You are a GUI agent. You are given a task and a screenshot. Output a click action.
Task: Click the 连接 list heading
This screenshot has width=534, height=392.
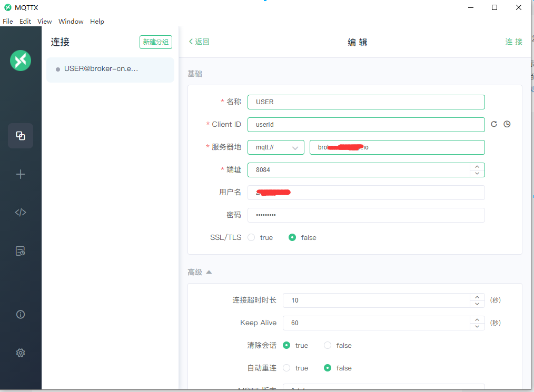(60, 42)
